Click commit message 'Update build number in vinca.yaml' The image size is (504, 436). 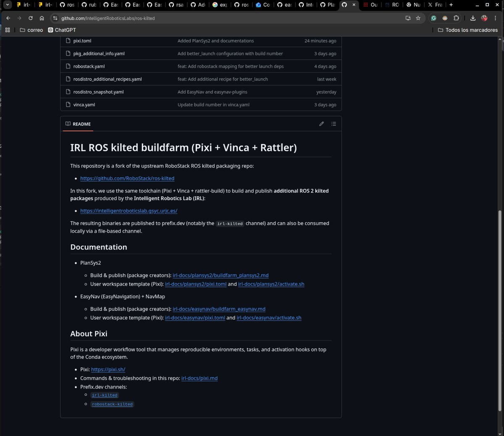point(213,105)
